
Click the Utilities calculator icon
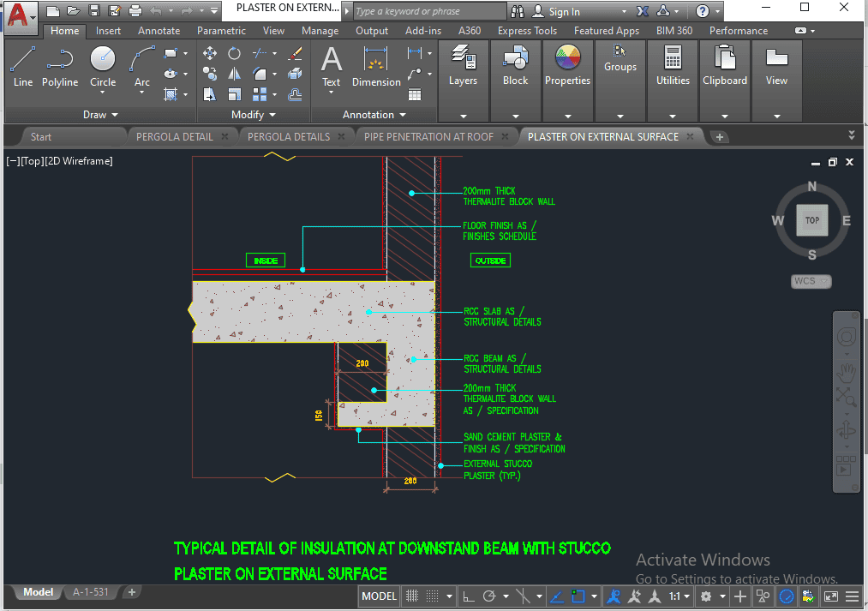[x=673, y=67]
